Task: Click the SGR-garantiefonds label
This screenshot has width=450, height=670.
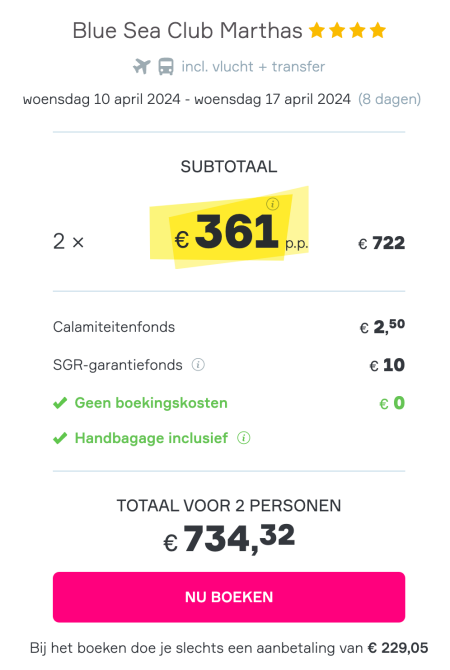Action: point(118,365)
